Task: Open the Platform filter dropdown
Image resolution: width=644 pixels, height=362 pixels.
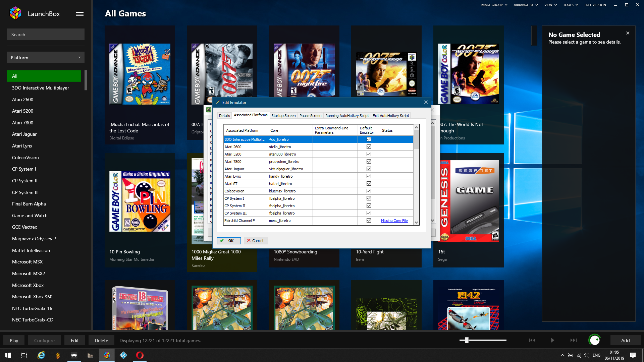Action: [x=46, y=58]
